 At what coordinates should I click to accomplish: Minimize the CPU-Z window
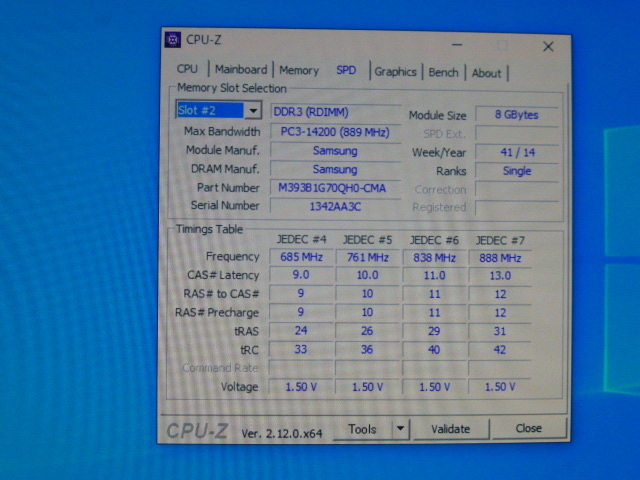point(458,45)
